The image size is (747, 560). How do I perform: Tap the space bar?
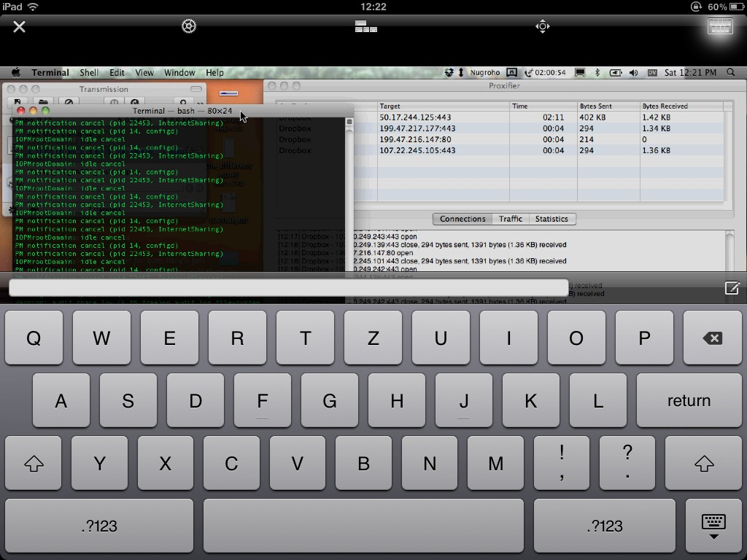click(363, 526)
